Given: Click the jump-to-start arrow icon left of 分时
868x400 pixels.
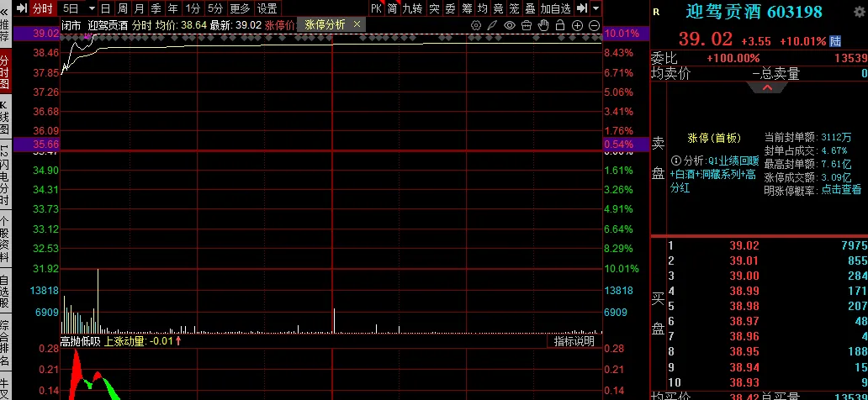Looking at the screenshot, I should [22, 8].
